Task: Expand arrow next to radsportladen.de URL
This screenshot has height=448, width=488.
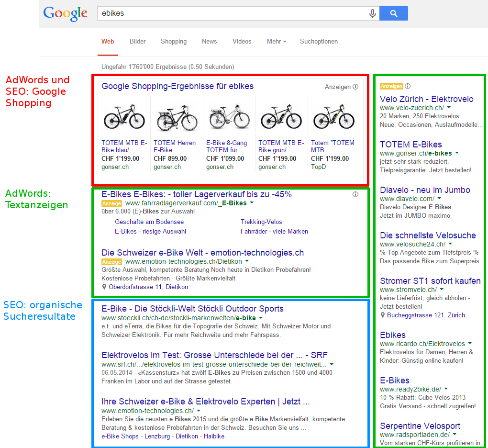Action: click(455, 434)
